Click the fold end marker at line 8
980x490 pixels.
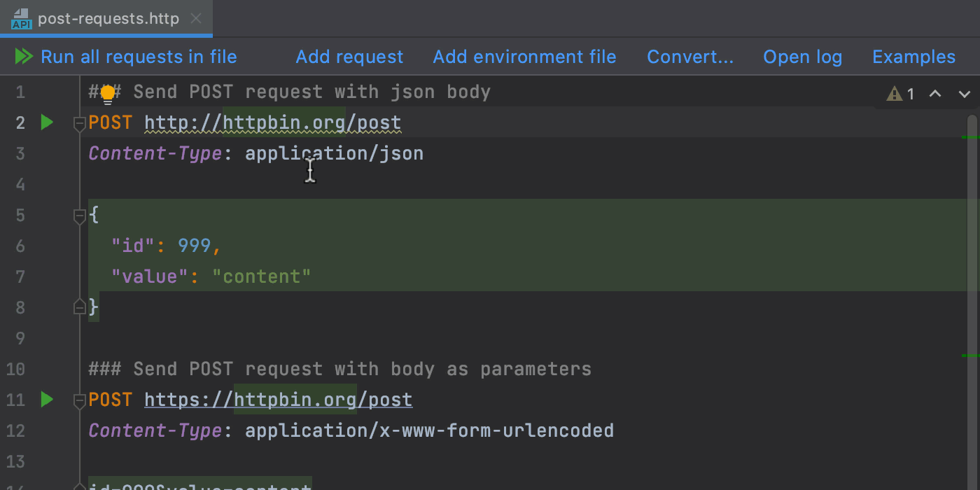79,307
